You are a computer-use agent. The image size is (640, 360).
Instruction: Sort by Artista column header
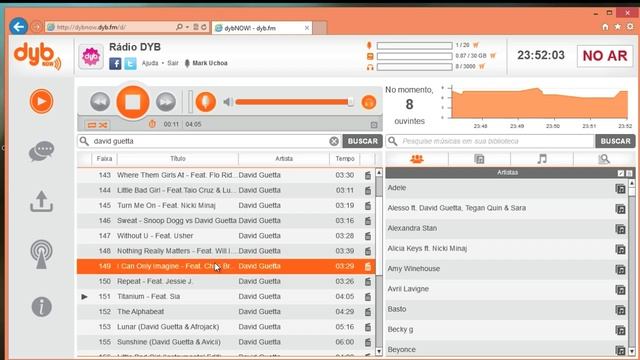pyautogui.click(x=284, y=159)
